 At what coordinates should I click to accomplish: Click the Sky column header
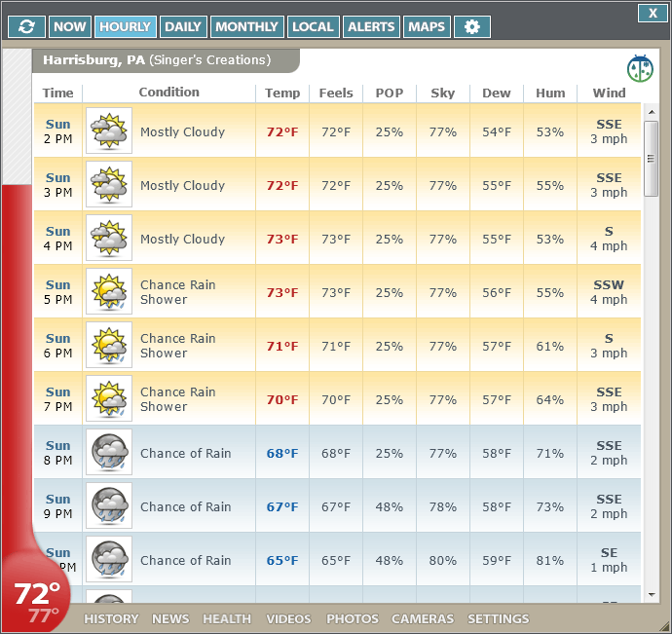[x=443, y=93]
